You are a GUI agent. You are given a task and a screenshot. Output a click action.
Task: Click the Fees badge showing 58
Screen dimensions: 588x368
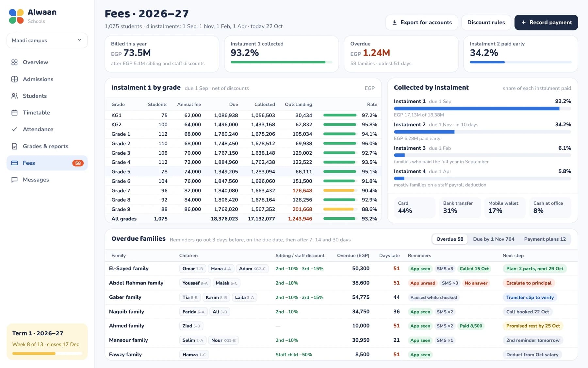click(x=78, y=163)
